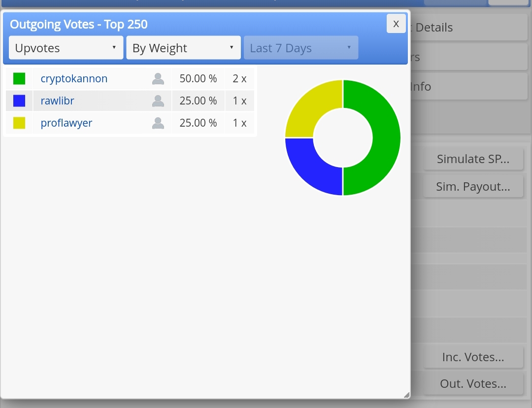Open rawlibr account link

pos(57,101)
